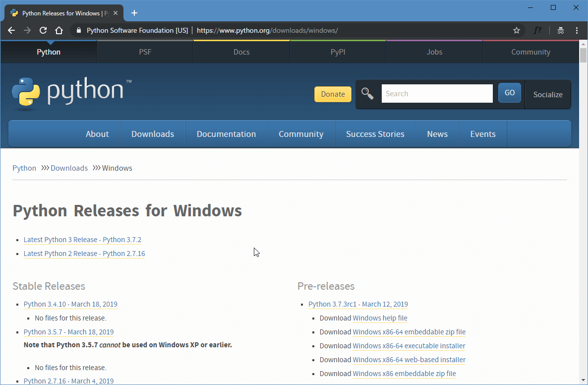Open the Downloads navigation menu

tap(153, 134)
